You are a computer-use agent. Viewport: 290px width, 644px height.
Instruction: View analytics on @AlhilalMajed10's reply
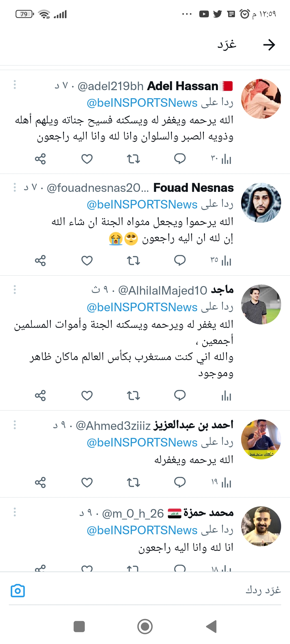click(x=226, y=396)
